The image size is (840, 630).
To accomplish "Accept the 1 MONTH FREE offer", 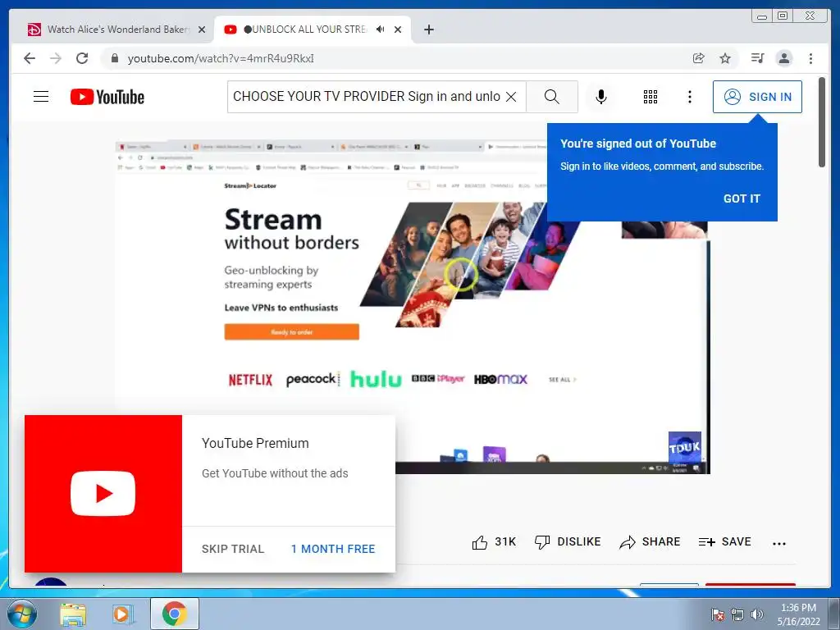I will point(333,549).
